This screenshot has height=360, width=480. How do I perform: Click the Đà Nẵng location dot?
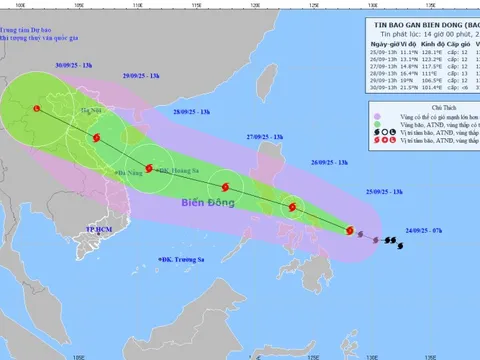click(117, 173)
